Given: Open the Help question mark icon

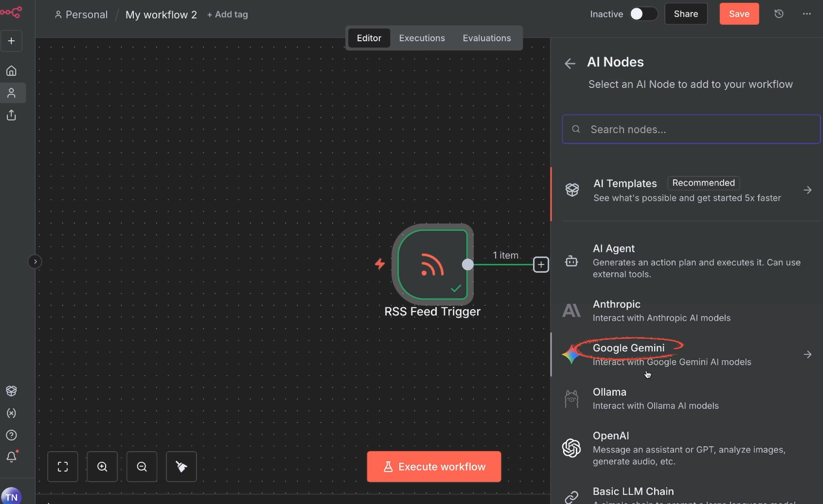Looking at the screenshot, I should point(11,435).
